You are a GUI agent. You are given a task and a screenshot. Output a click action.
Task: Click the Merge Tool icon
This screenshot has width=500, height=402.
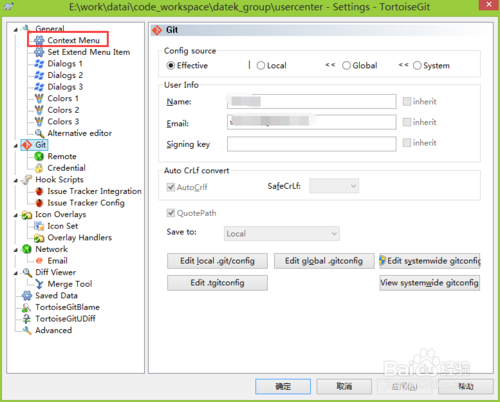click(x=39, y=284)
